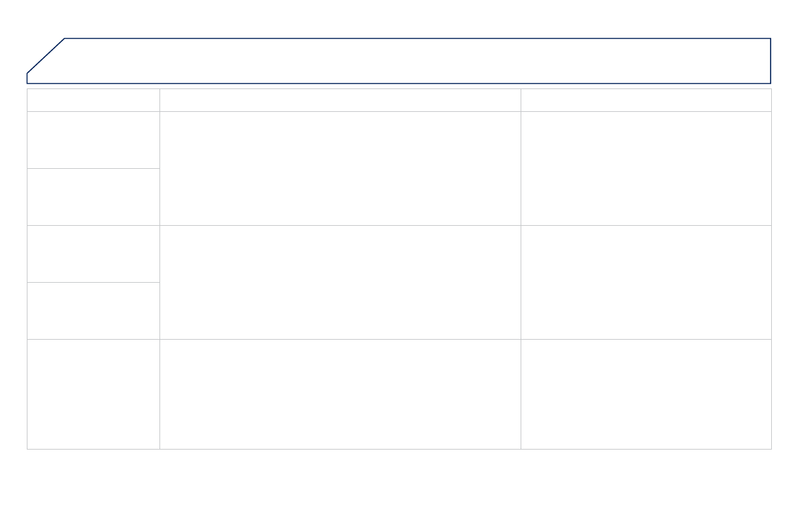
Task: Select the last header cell of the table
Action: click(x=646, y=100)
